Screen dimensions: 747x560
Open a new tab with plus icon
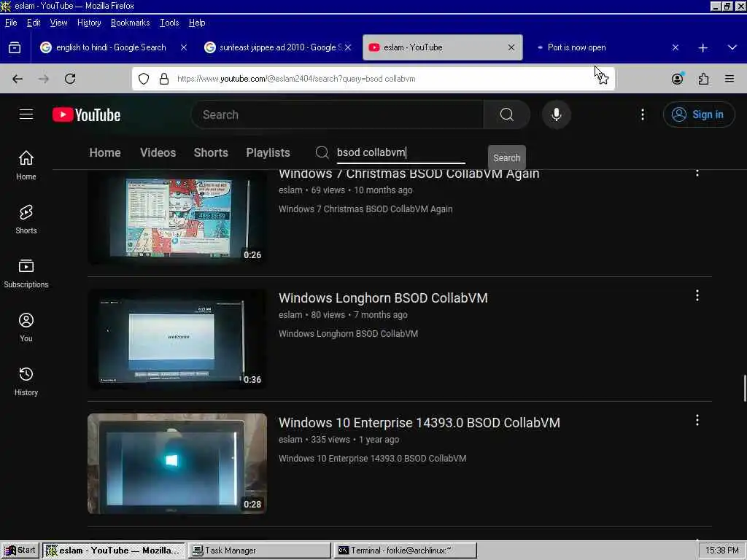point(703,47)
